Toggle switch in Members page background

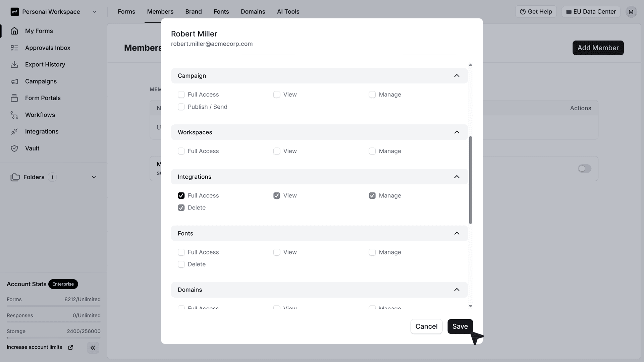585,169
